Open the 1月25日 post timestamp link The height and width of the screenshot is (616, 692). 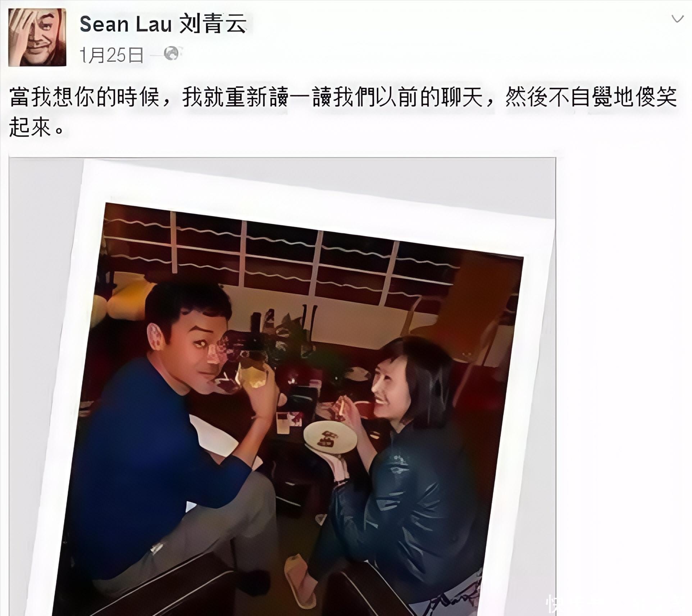tap(111, 55)
